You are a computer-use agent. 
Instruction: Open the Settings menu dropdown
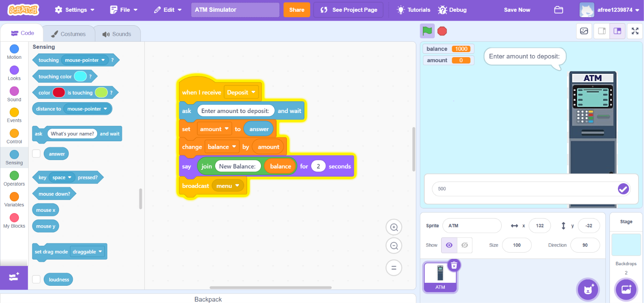coord(75,10)
